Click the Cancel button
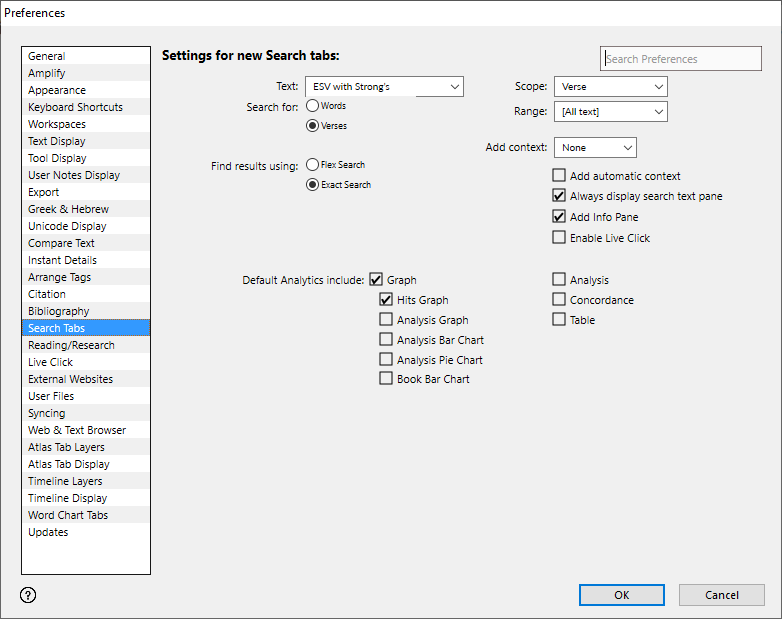 tap(721, 595)
